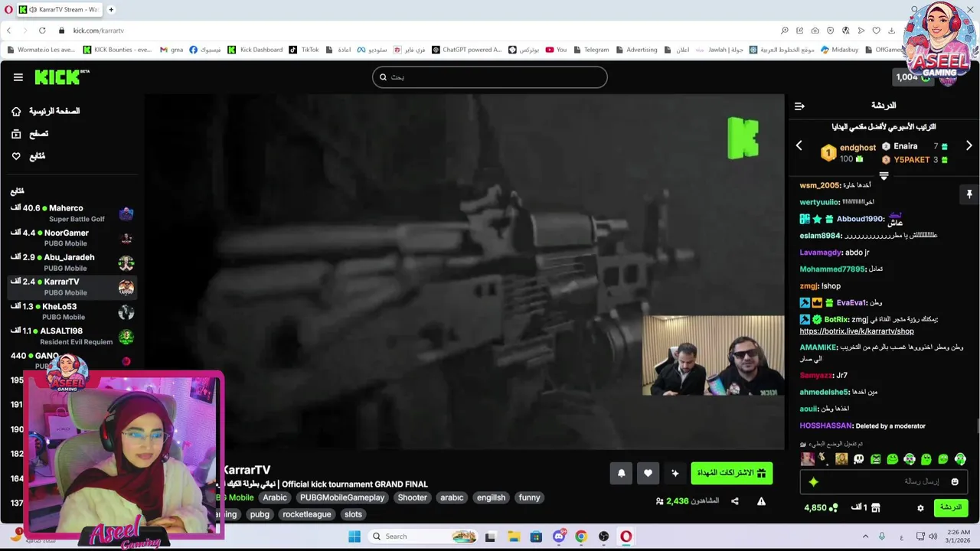Viewport: 980px width, 551px height.
Task: Click the share stream icon
Action: pos(735,501)
